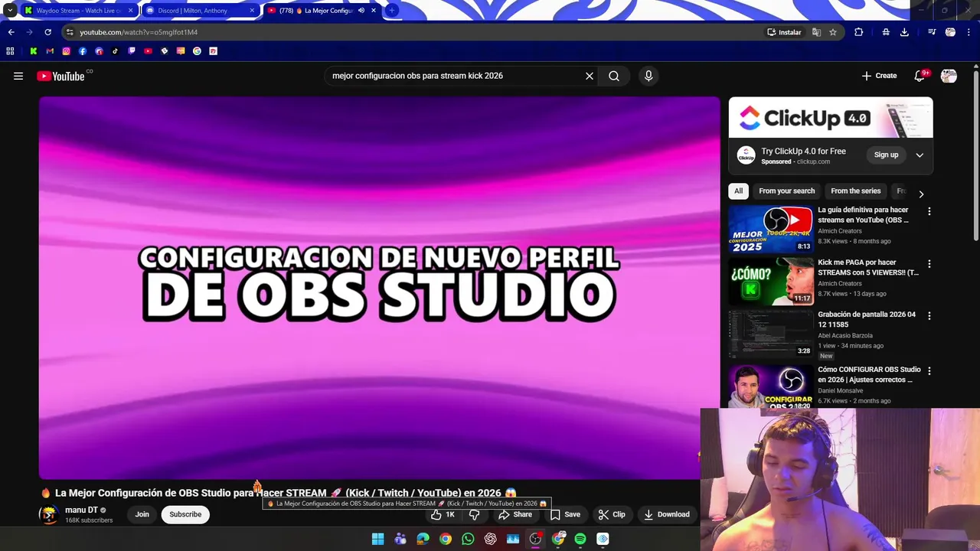The height and width of the screenshot is (551, 980).
Task: Expand the ClickUp ad options chevron
Action: tap(920, 155)
